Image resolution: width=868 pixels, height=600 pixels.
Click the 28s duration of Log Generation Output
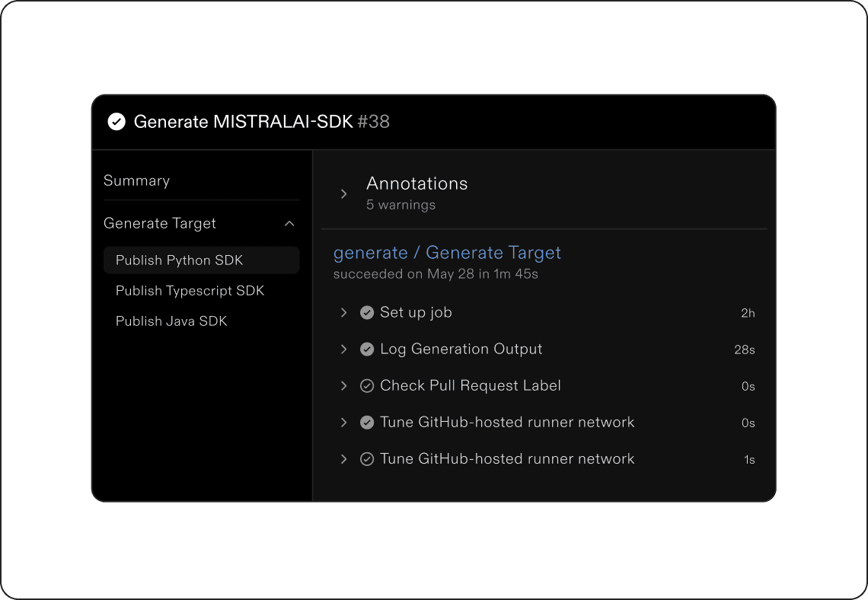[744, 350]
